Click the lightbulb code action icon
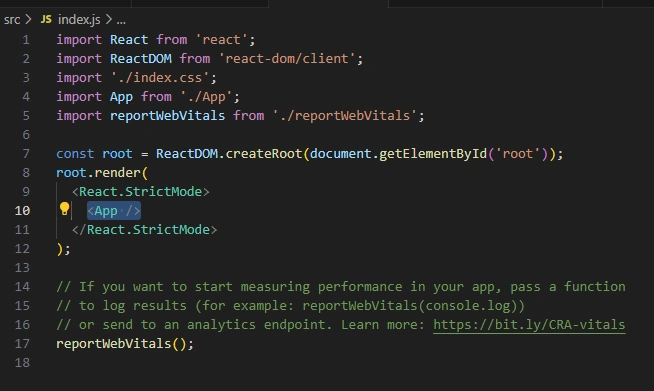 pos(64,209)
